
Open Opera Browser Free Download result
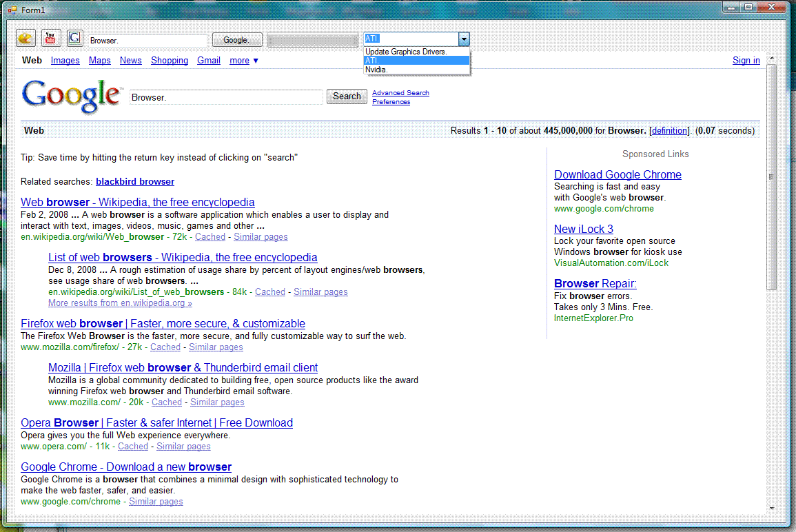[x=157, y=423]
